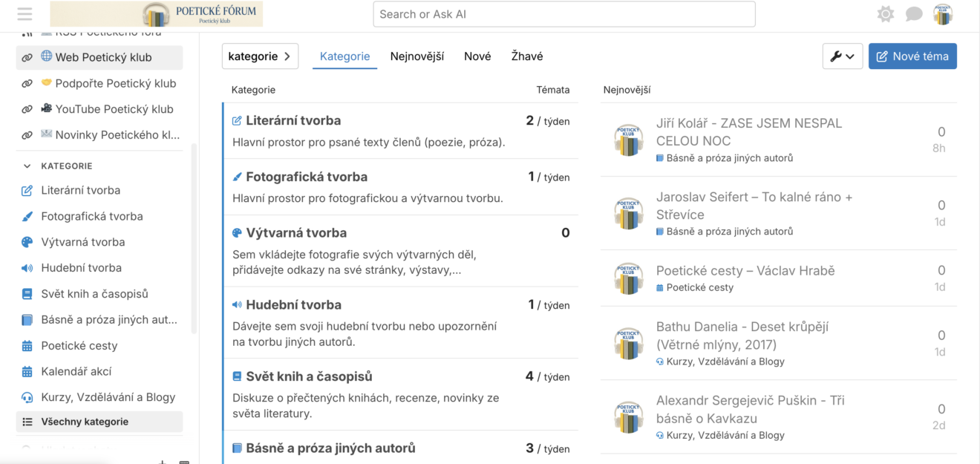Open Všechny kategorie in sidebar
980x464 pixels.
coord(99,422)
